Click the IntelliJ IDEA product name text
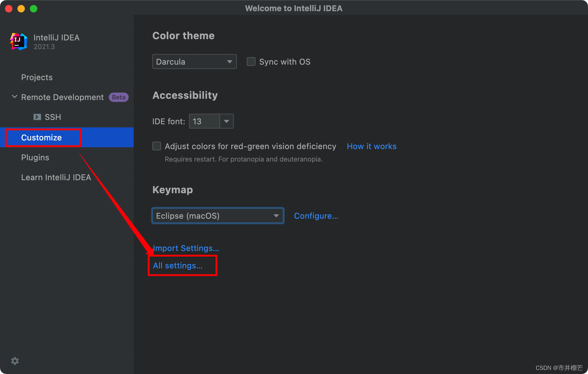Image resolution: width=588 pixels, height=374 pixels. [x=57, y=38]
